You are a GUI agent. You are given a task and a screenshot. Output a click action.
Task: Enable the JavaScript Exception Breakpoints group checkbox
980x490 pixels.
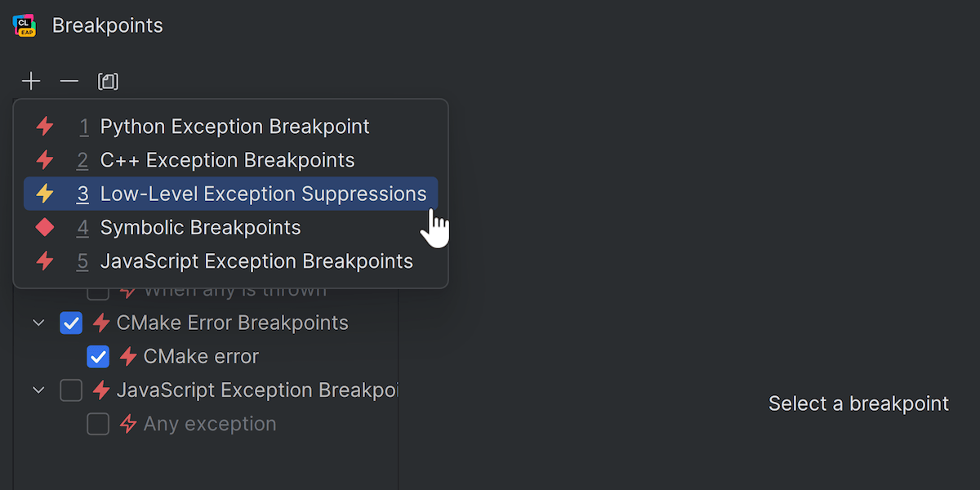point(71,390)
